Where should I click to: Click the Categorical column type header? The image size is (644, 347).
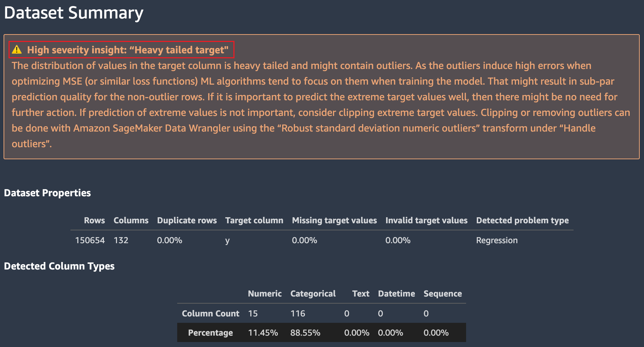point(313,294)
